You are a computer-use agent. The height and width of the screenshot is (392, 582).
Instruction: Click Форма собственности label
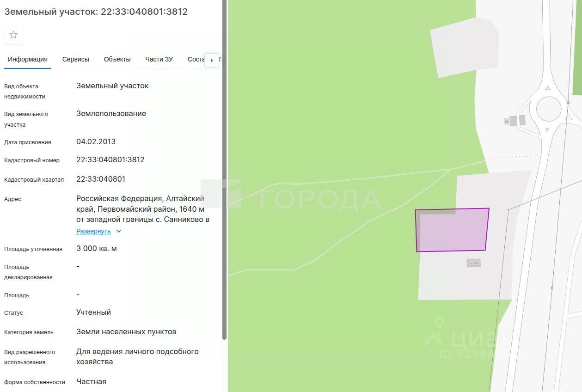point(35,382)
